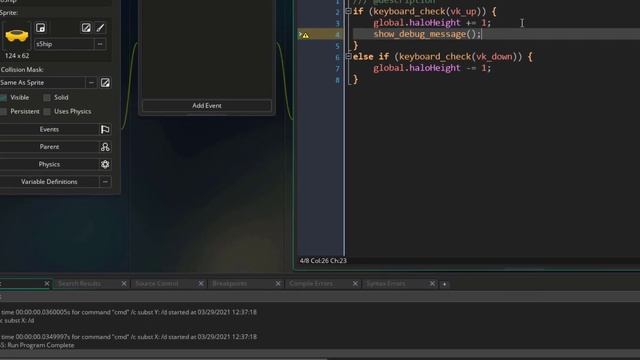Click the parent hierarchy icon beside Parent
This screenshot has width=640, height=360.
pos(105,147)
